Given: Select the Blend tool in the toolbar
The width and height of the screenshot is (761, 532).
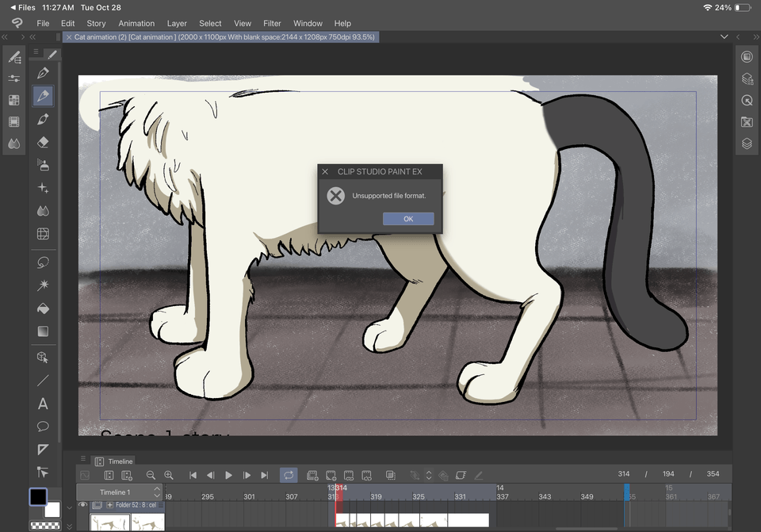Looking at the screenshot, I should (43, 211).
